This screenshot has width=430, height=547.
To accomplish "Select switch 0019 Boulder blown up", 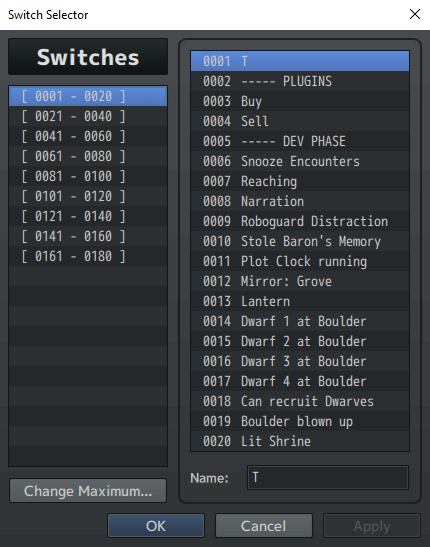I will [x=300, y=421].
